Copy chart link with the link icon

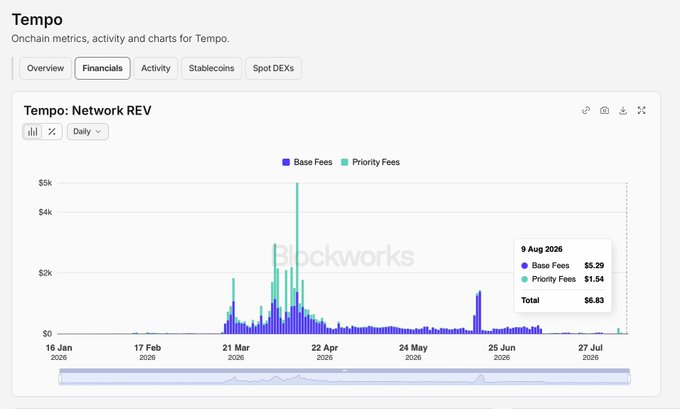coord(586,110)
